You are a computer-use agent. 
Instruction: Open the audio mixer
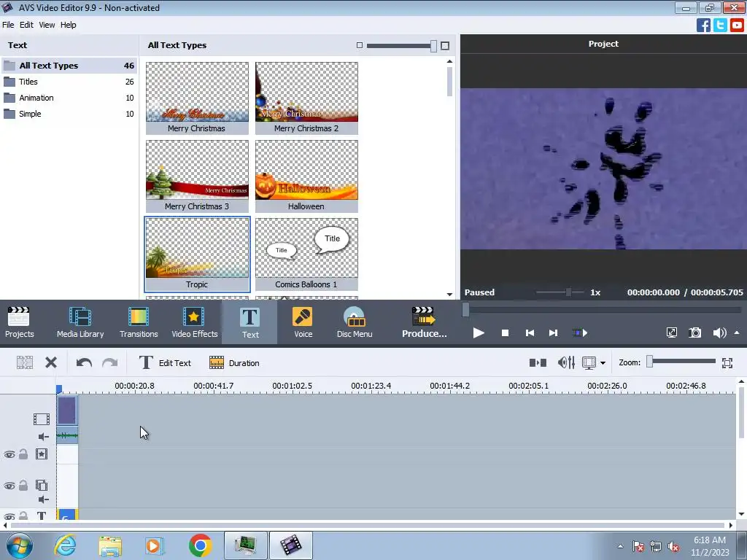pos(566,363)
